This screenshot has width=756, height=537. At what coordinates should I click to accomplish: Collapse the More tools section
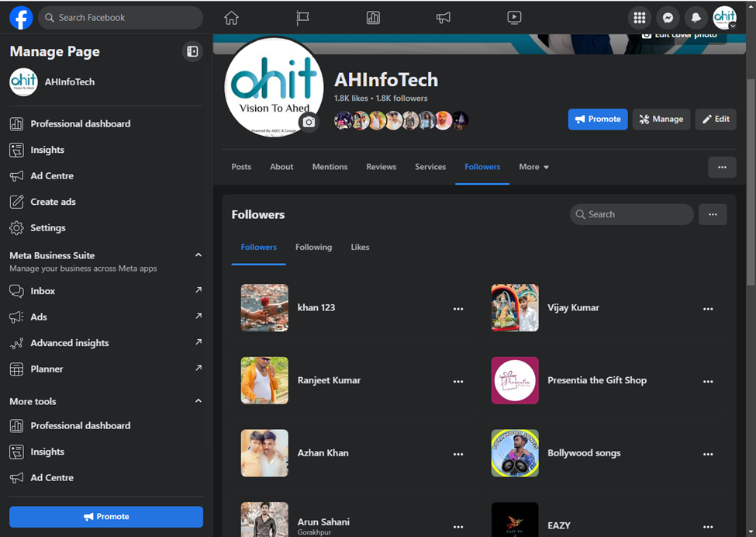[x=198, y=401]
